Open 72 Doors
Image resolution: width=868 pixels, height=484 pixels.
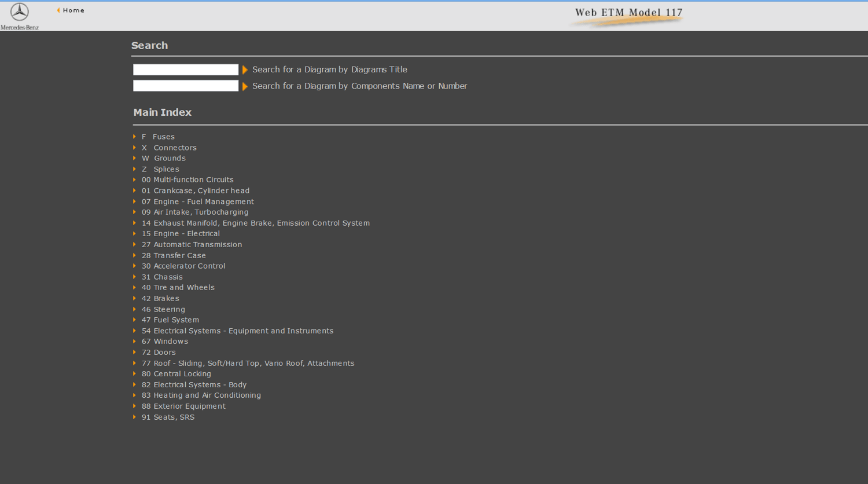coord(159,352)
